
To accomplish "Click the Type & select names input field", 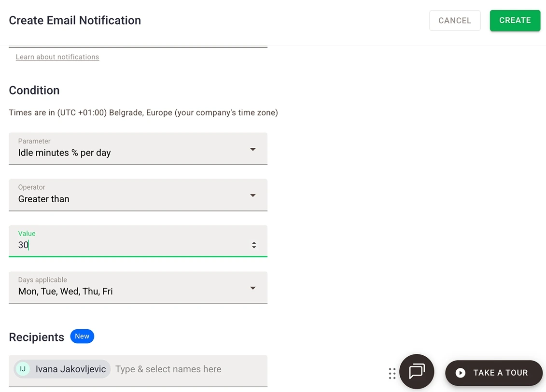I will tap(168, 369).
